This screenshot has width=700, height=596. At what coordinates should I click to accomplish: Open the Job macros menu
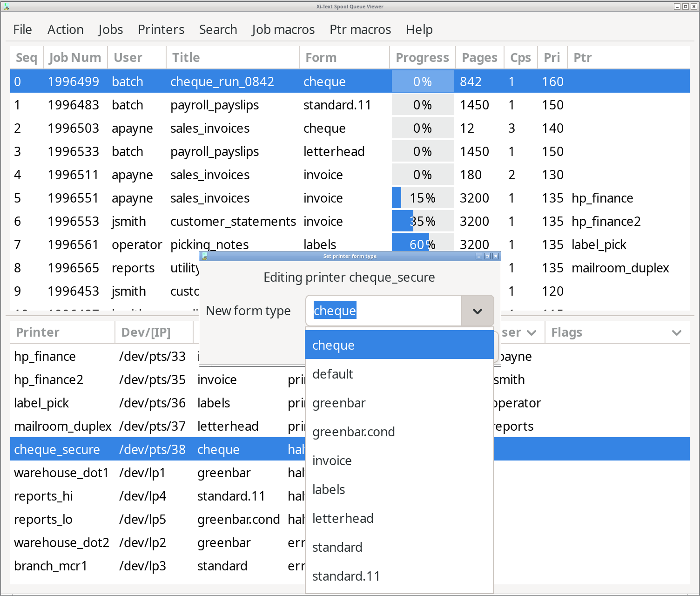[283, 29]
